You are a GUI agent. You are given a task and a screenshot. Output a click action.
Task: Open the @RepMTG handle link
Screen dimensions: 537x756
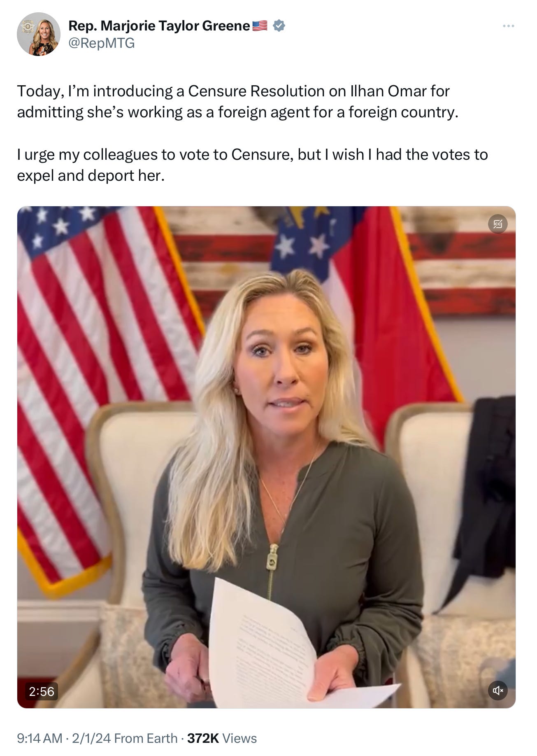[x=102, y=43]
